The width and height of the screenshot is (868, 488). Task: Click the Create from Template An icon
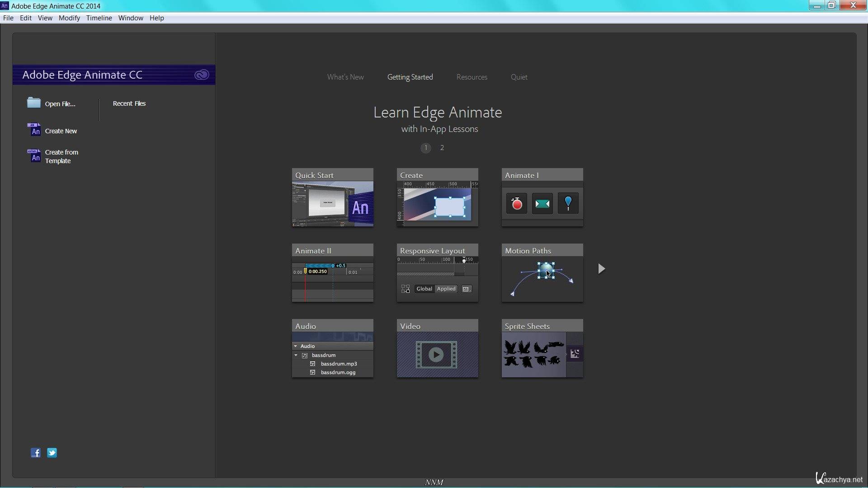[34, 156]
